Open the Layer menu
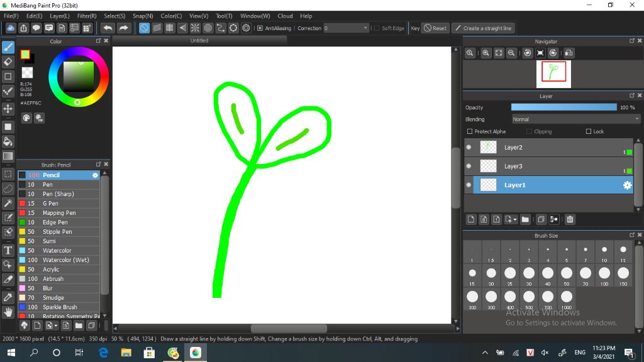 [x=60, y=16]
